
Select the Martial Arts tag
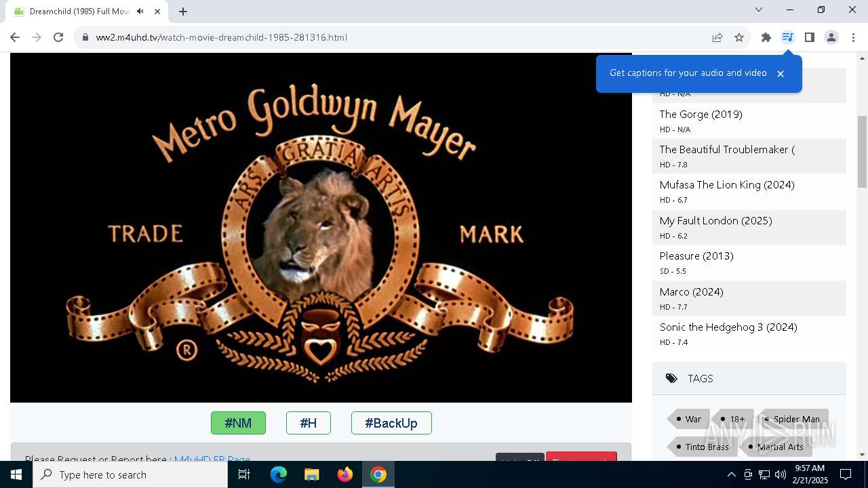(776, 447)
